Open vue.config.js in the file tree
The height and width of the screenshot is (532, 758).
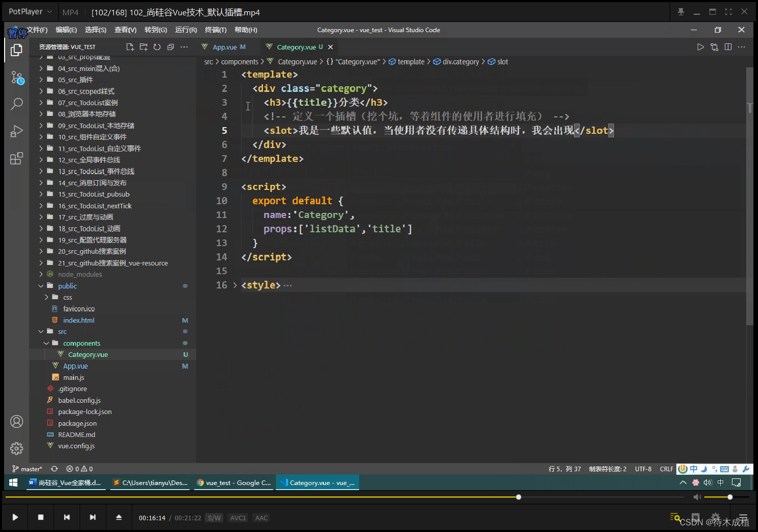tap(76, 446)
